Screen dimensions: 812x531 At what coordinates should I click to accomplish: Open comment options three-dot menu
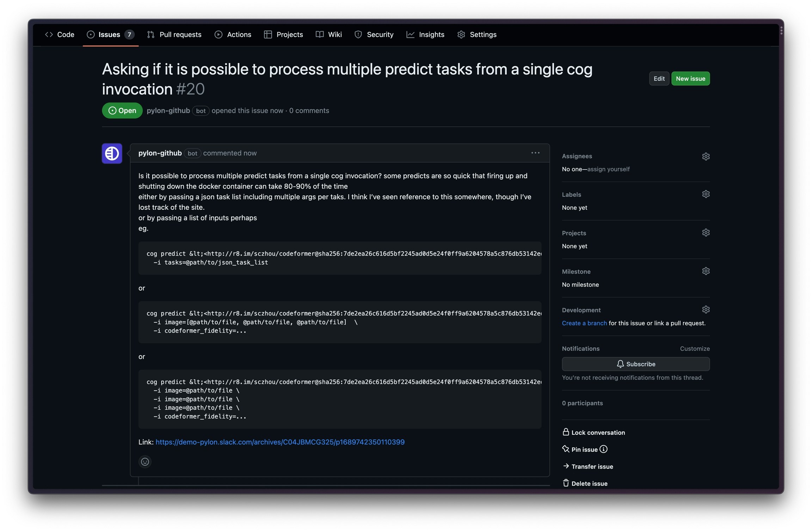535,153
